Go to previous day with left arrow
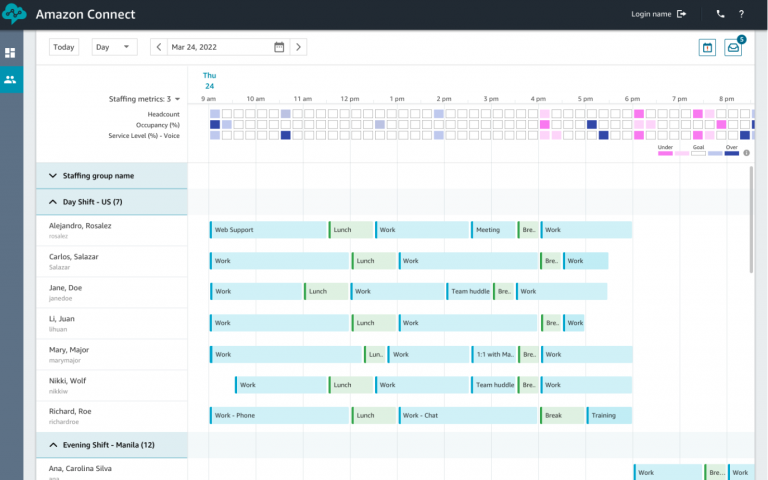This screenshot has width=768, height=480. (159, 47)
